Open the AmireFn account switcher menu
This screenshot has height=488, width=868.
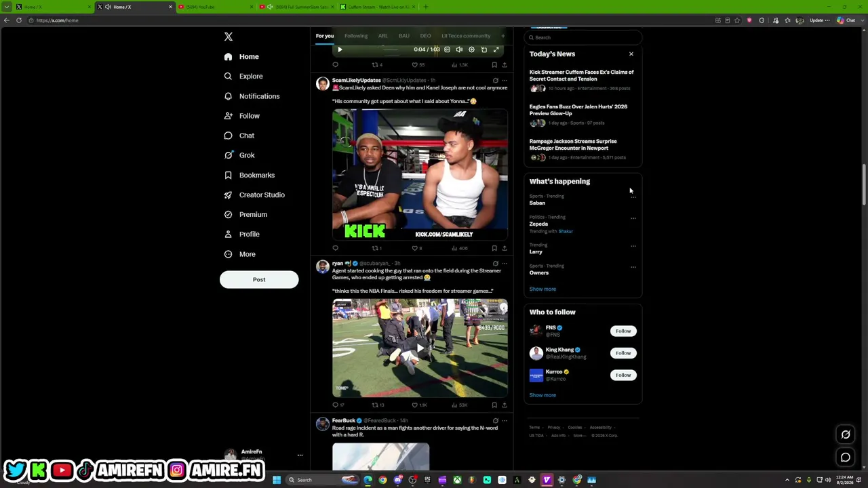[300, 455]
